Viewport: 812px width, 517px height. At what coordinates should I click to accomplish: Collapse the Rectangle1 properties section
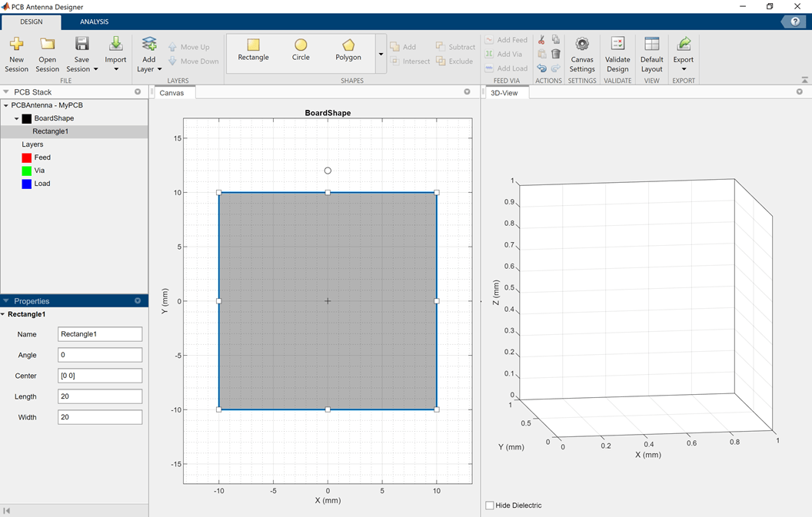click(x=3, y=314)
